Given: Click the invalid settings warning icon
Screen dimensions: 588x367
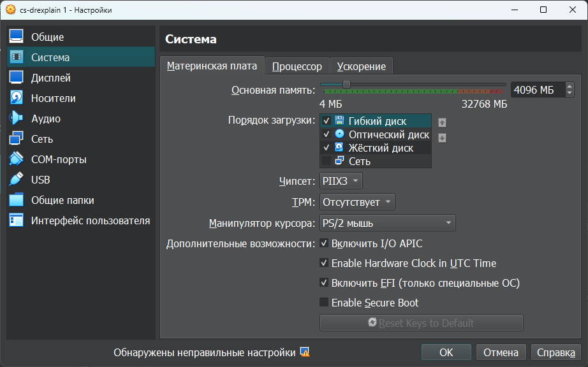Looking at the screenshot, I should coord(305,352).
